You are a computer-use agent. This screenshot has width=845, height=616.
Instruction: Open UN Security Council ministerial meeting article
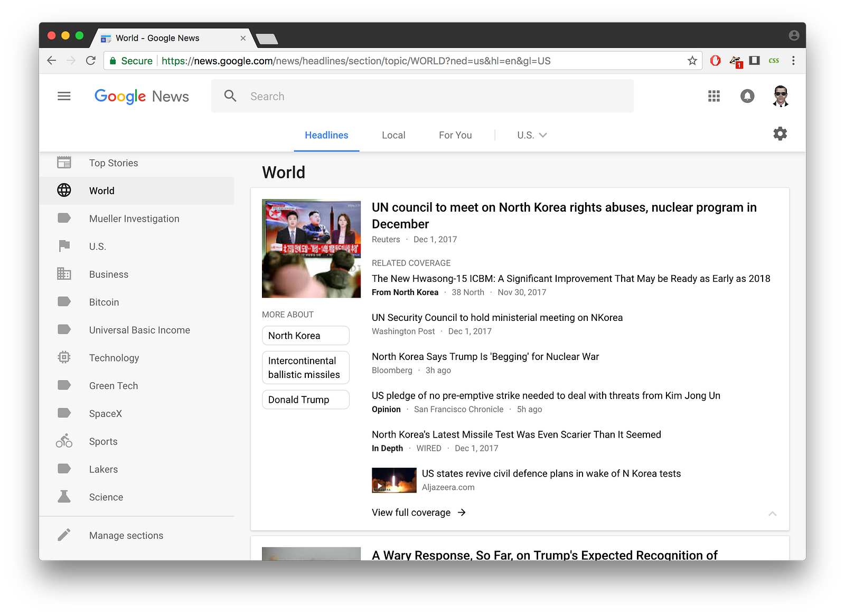[497, 318]
